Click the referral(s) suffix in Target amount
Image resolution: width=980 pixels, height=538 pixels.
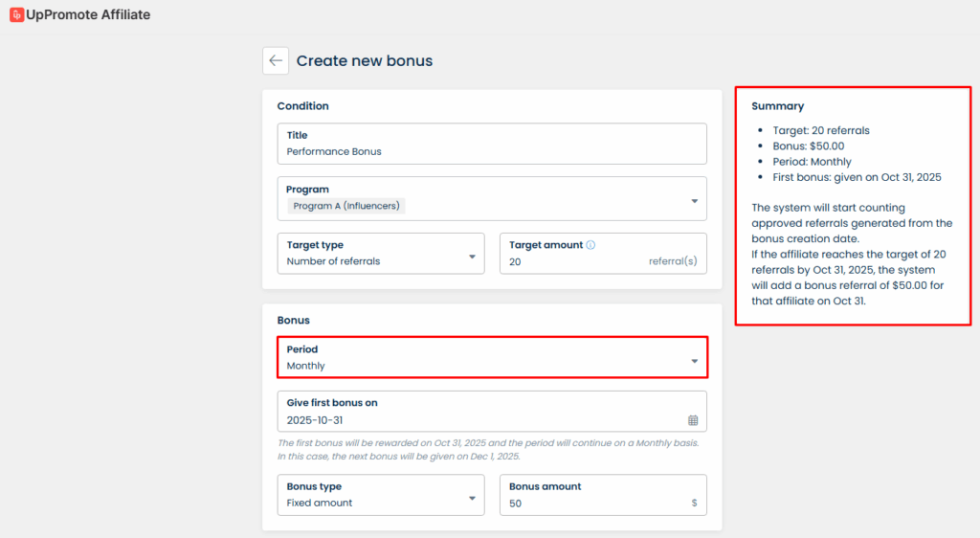point(673,260)
